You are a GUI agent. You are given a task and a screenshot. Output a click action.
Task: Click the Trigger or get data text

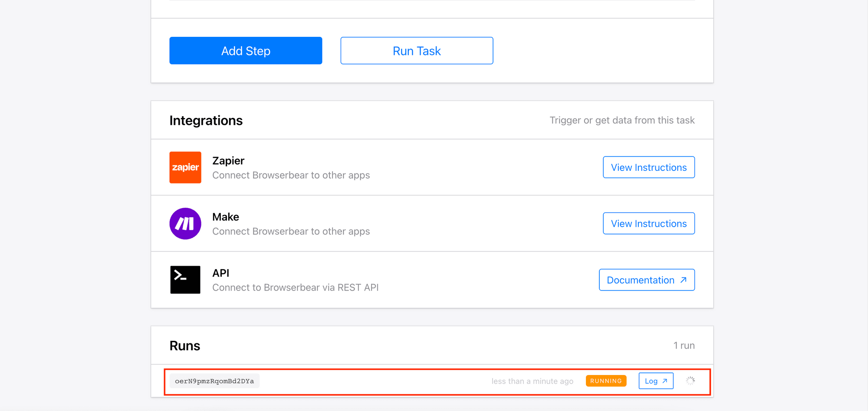[622, 120]
